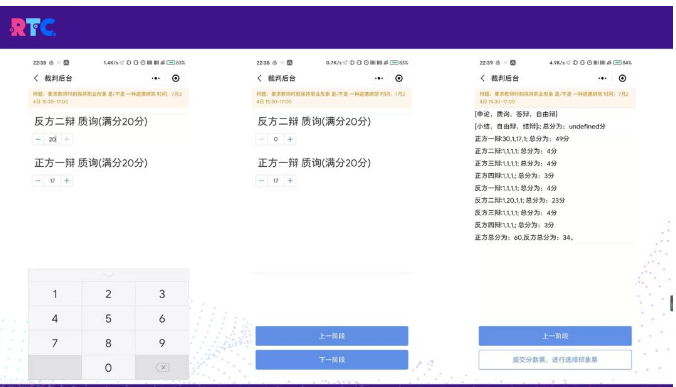
Task: Click the 反方二辩 row totaling 23分
Action: (x=520, y=200)
